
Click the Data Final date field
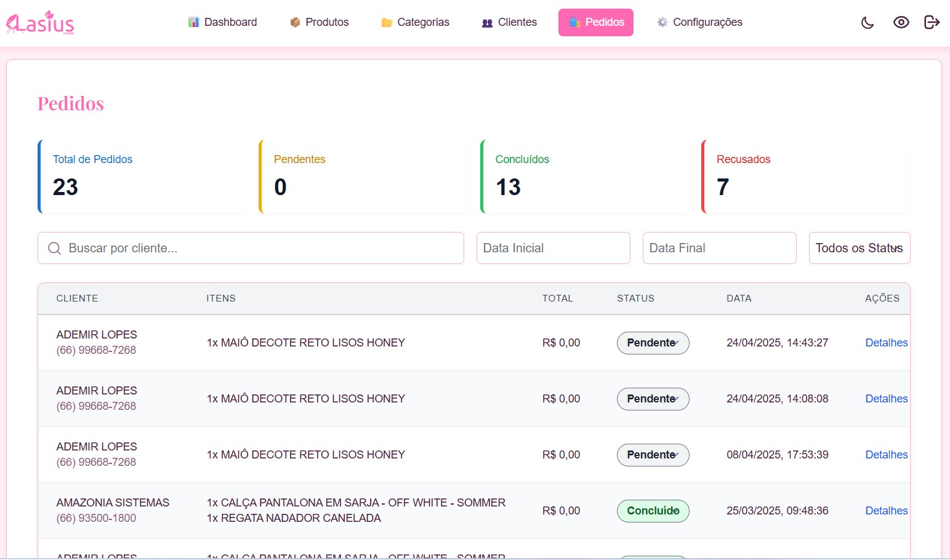(720, 248)
